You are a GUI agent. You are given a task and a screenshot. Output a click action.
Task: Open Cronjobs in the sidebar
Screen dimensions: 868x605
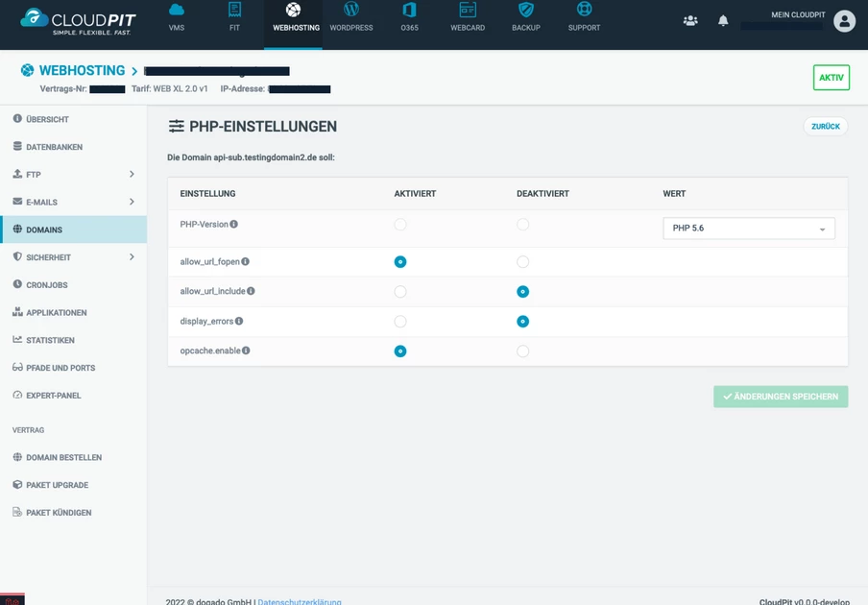(x=46, y=285)
